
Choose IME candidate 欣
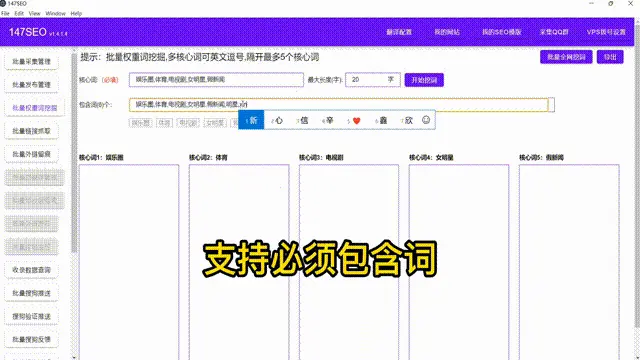click(407, 120)
